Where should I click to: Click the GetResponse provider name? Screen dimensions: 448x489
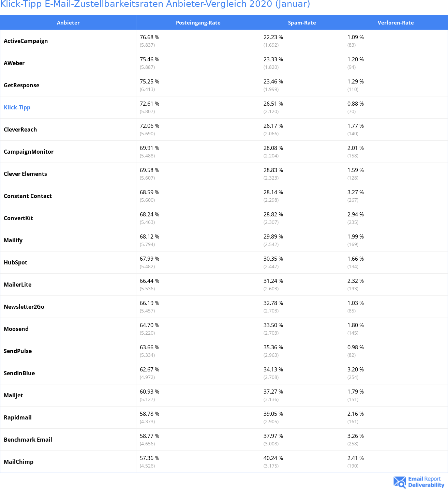pos(21,85)
